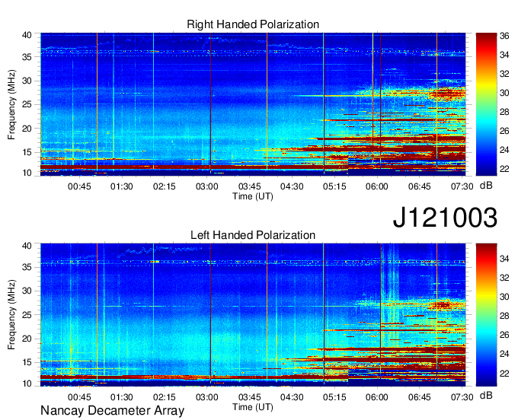
Task: Click the 22 value on the Right Handed colorbar
Action: tap(504, 169)
